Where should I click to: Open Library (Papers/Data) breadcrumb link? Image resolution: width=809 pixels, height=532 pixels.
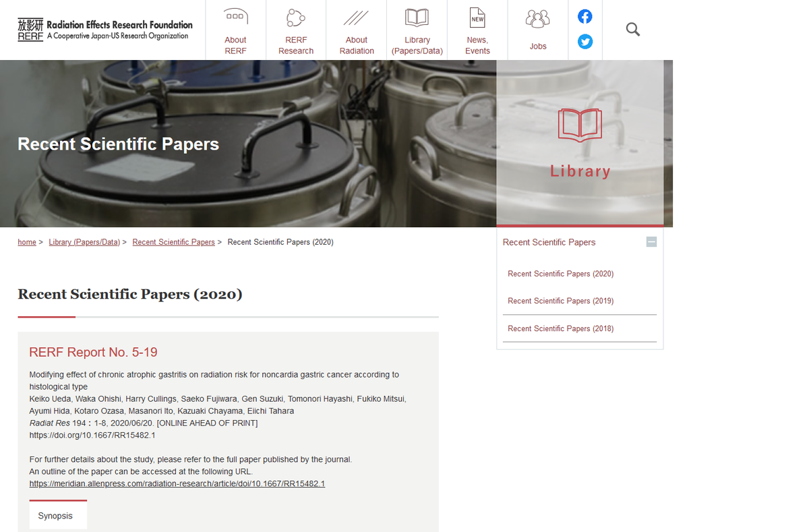84,242
